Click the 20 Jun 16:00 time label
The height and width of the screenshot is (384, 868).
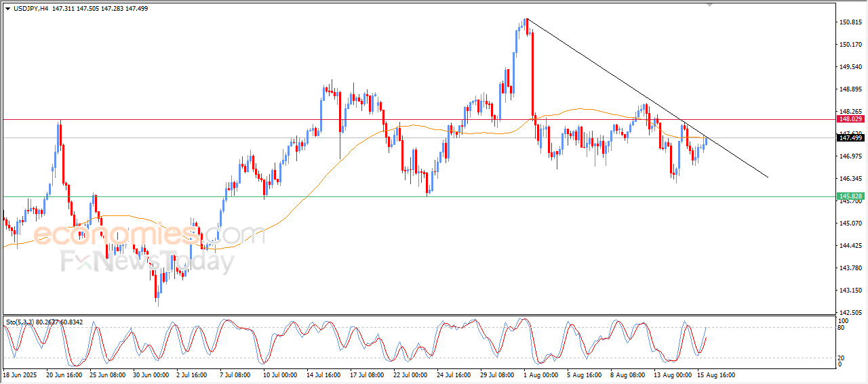click(64, 375)
